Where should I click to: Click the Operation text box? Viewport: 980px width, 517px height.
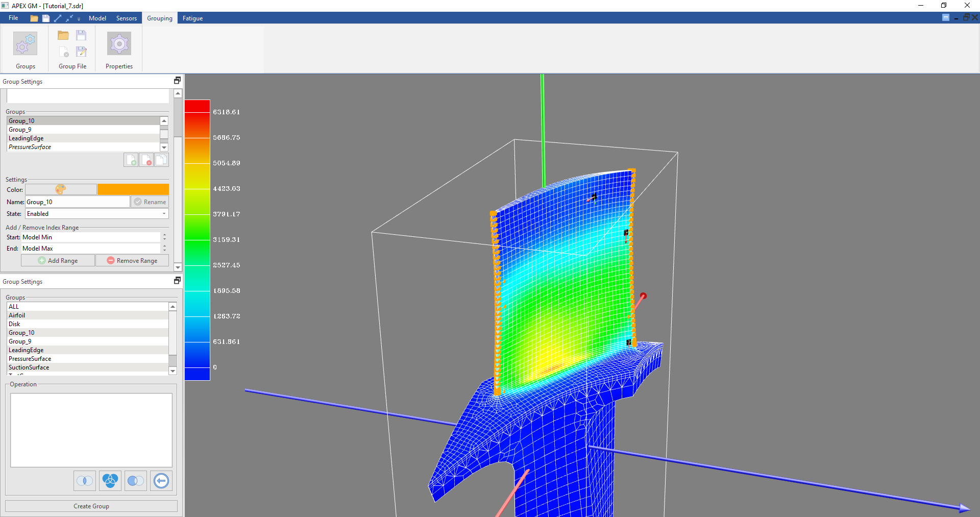pos(91,430)
